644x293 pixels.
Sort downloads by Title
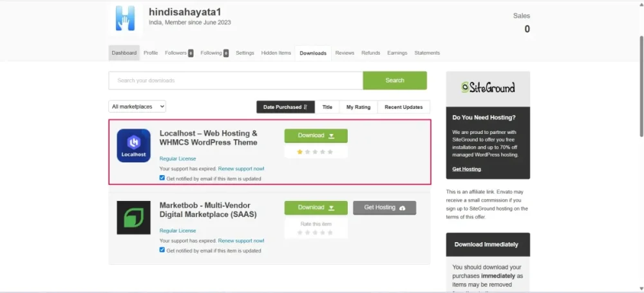point(327,107)
